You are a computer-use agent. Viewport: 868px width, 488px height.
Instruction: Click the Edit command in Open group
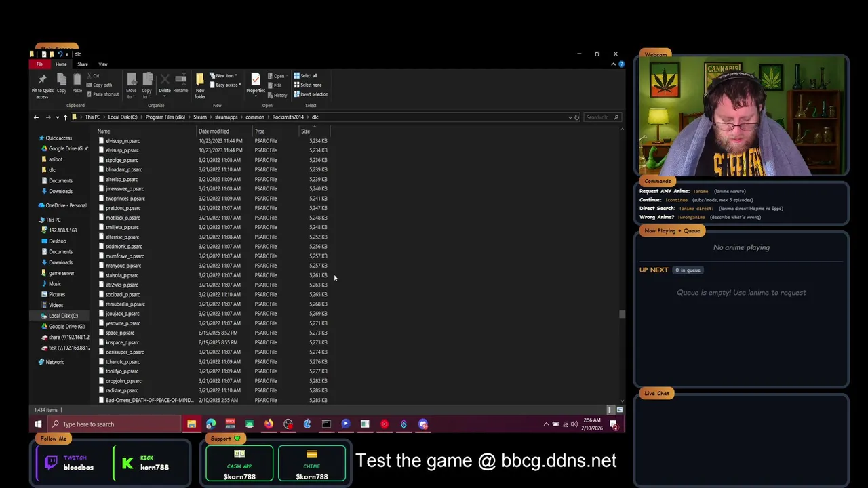276,85
